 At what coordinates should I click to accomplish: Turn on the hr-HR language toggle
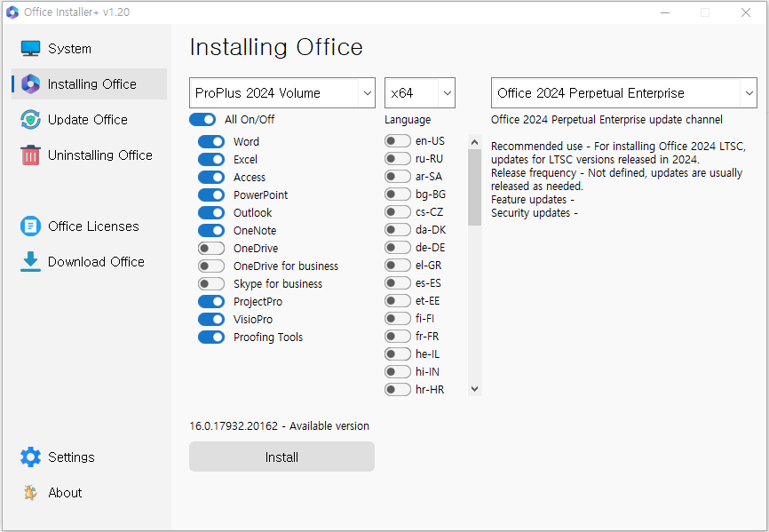(398, 389)
